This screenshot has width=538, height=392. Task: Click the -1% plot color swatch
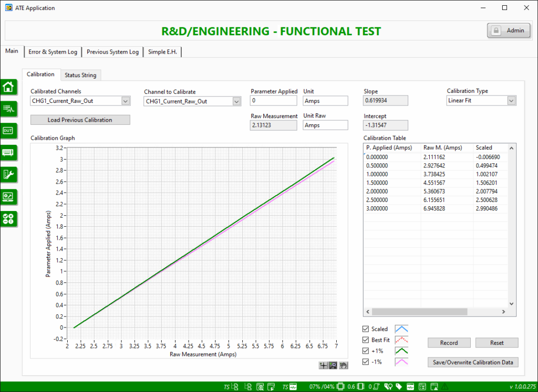pyautogui.click(x=401, y=362)
